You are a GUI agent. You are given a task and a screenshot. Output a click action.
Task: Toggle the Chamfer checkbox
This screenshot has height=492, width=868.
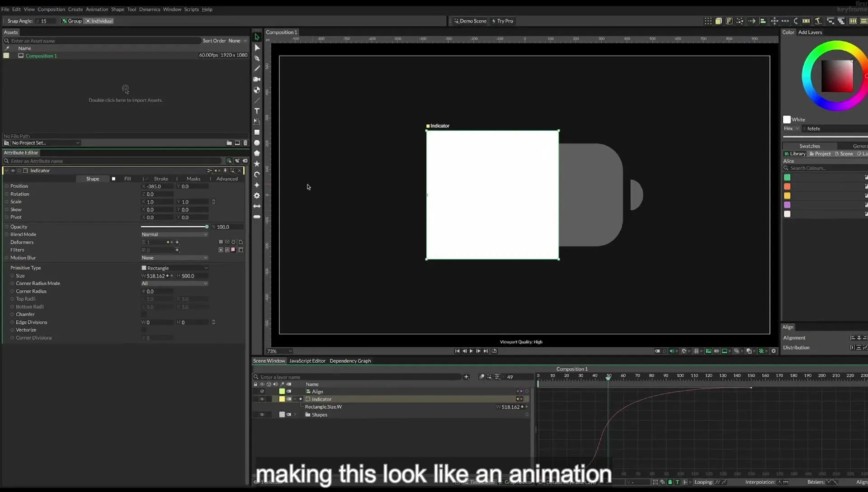pyautogui.click(x=144, y=314)
